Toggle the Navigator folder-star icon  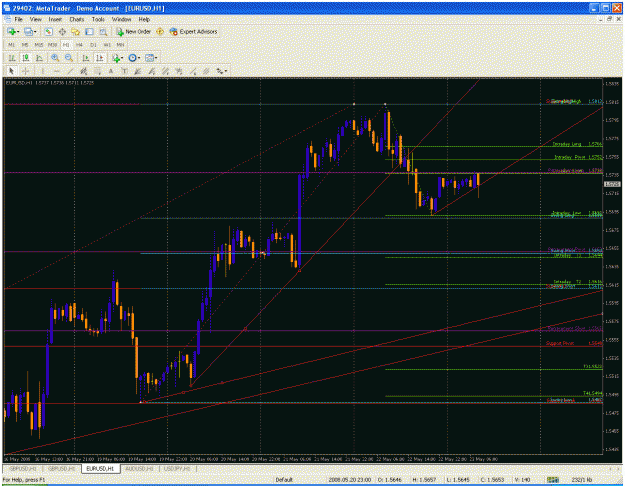[75, 31]
